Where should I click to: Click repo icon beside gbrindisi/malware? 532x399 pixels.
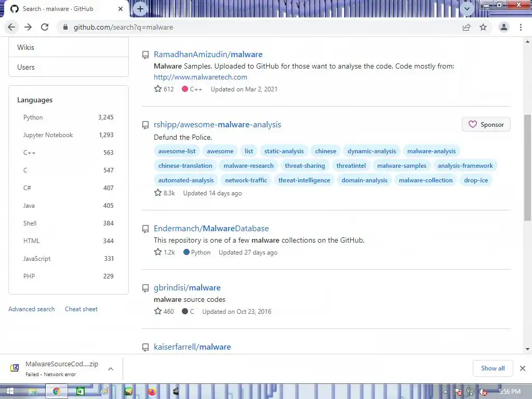coord(145,288)
